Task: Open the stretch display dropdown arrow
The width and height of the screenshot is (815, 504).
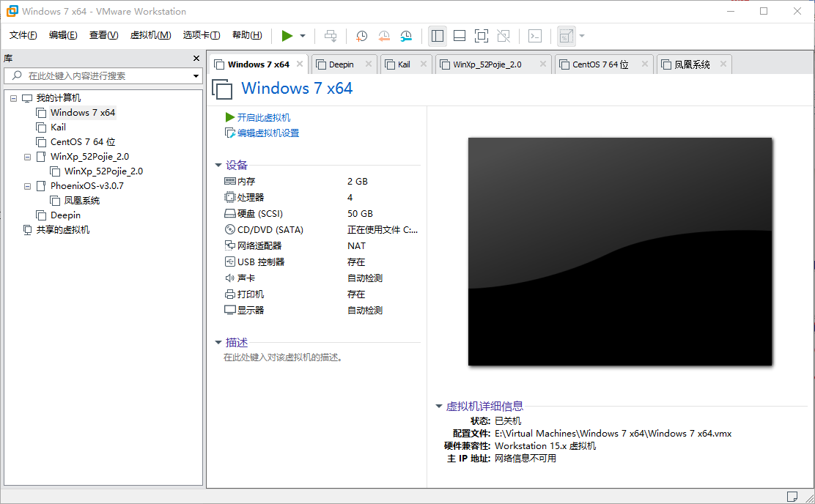Action: pos(582,36)
